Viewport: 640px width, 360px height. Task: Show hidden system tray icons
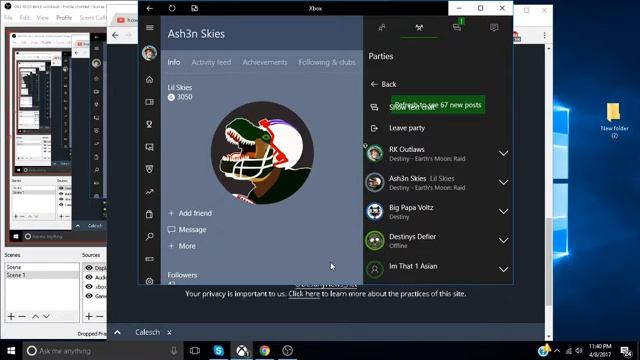[x=557, y=350]
